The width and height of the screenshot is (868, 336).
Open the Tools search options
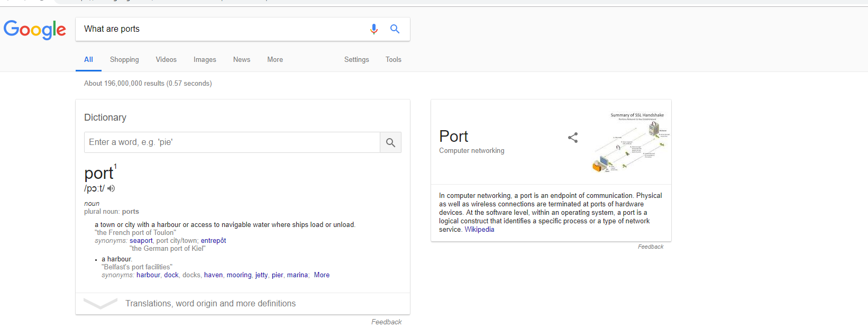pyautogui.click(x=394, y=60)
